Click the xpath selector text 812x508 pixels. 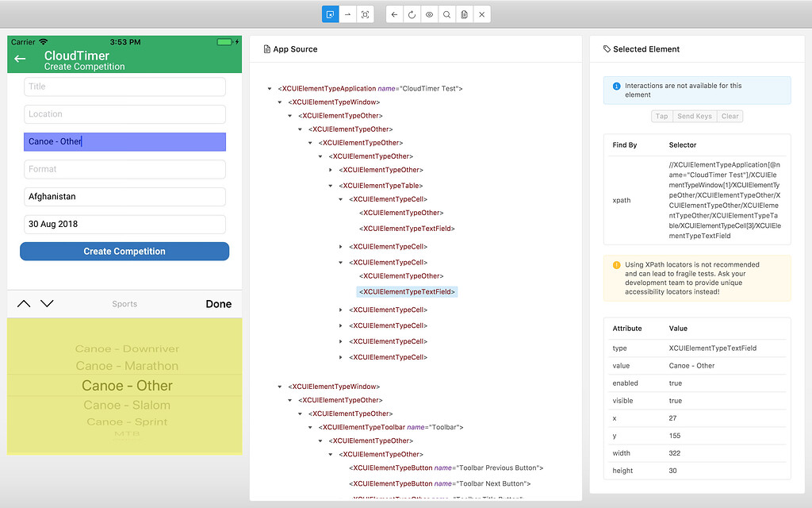tap(725, 200)
